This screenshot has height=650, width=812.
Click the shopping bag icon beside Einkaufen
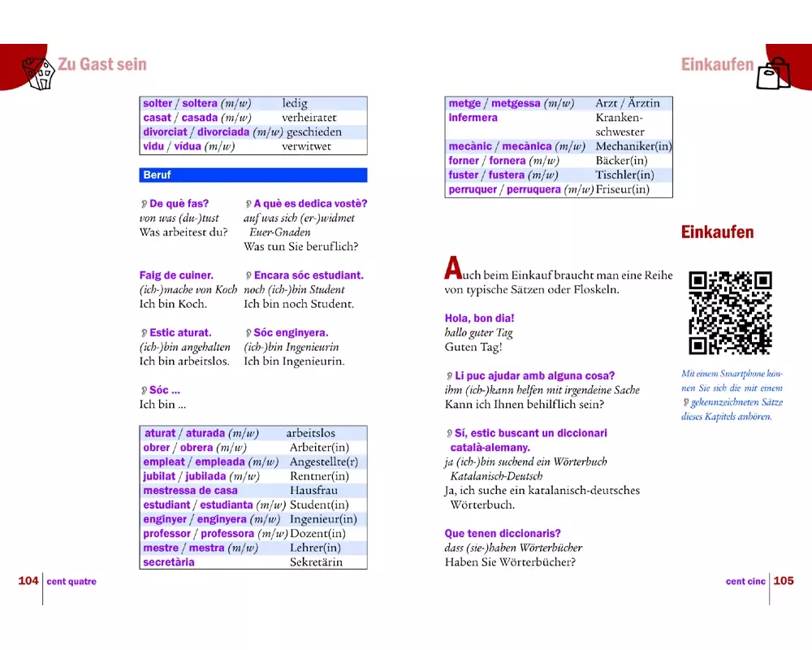772,73
